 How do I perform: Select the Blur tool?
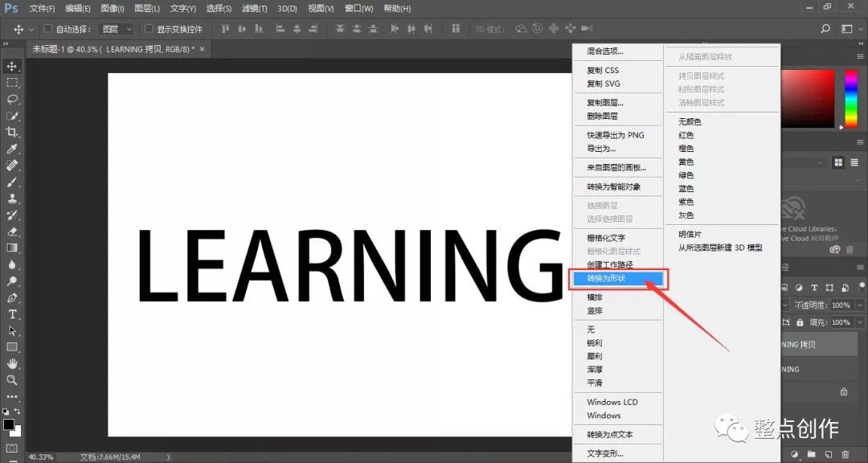(x=11, y=264)
